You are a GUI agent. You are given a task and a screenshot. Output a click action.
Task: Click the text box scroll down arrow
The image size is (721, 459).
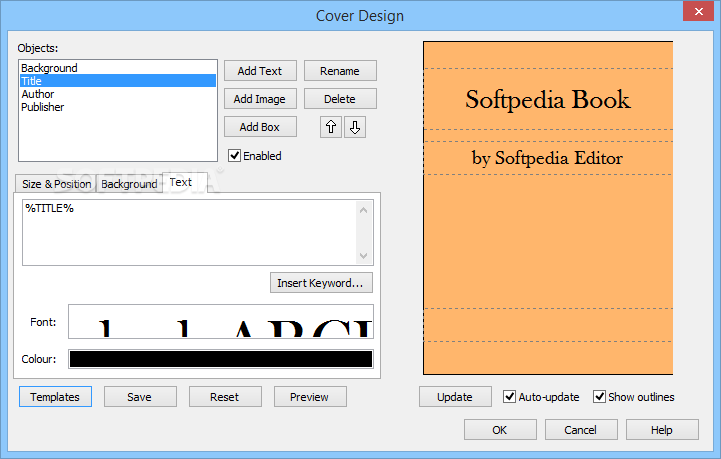363,256
